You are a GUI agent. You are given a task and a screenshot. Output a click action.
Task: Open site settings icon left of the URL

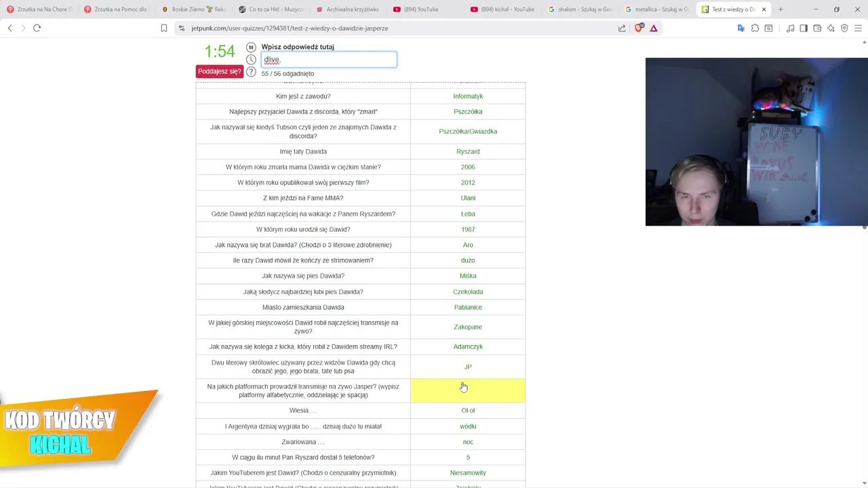click(x=182, y=28)
